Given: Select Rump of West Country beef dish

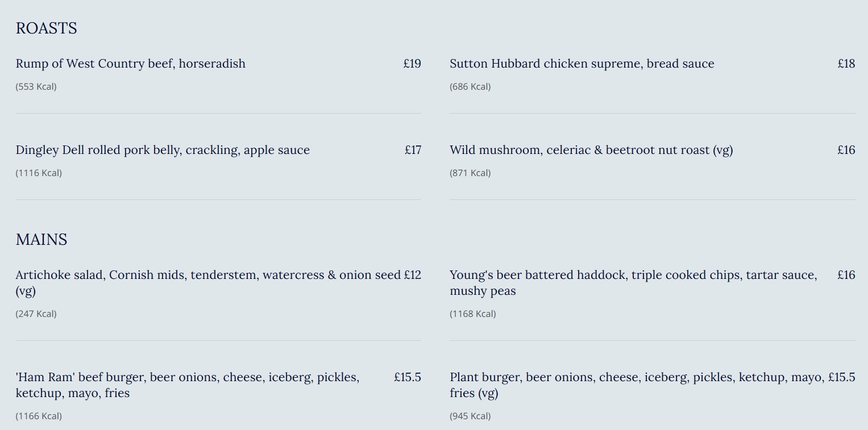Looking at the screenshot, I should [130, 64].
